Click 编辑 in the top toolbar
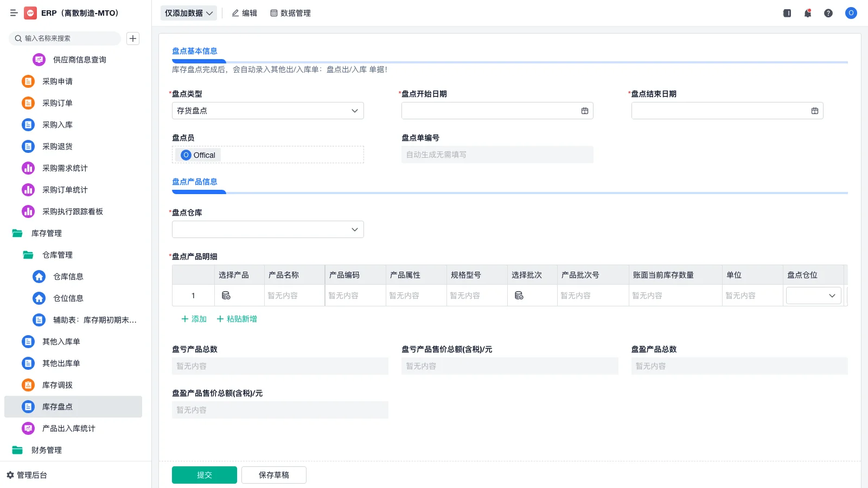 pos(245,13)
